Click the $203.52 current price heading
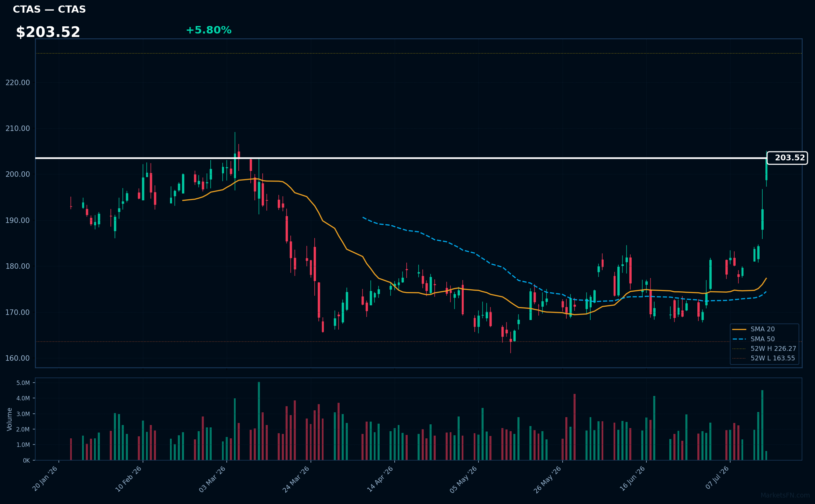 coord(48,32)
